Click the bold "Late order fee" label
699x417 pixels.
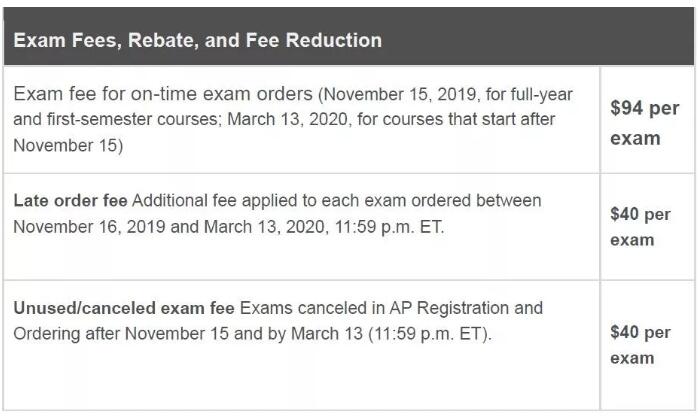pos(70,201)
